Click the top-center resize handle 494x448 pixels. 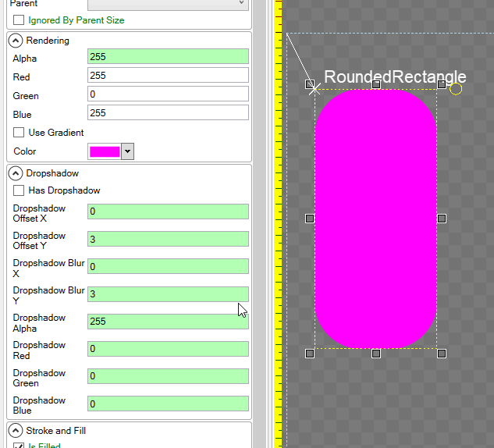[376, 84]
